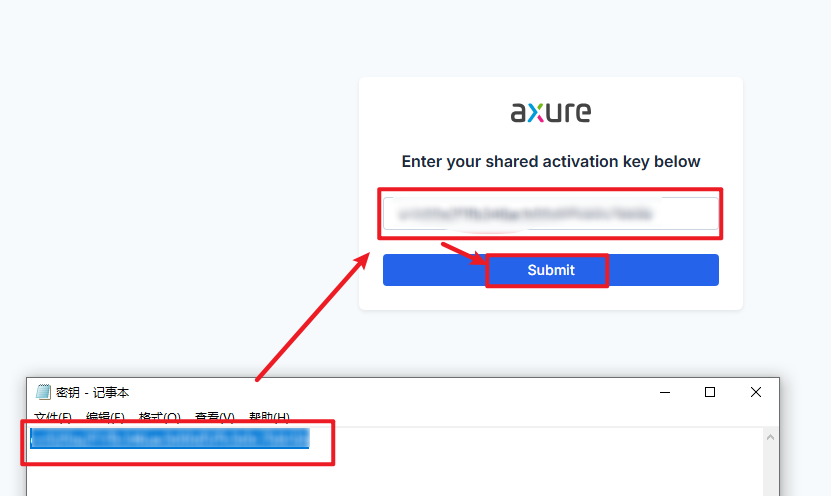Maximize the Notepad window
The height and width of the screenshot is (496, 831).
(x=710, y=393)
